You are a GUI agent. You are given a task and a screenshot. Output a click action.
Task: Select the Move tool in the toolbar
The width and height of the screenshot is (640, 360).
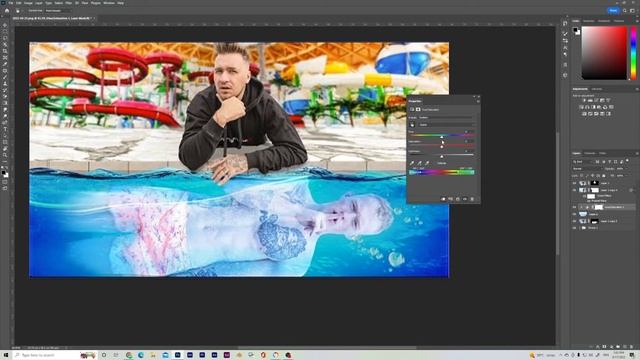tap(5, 25)
